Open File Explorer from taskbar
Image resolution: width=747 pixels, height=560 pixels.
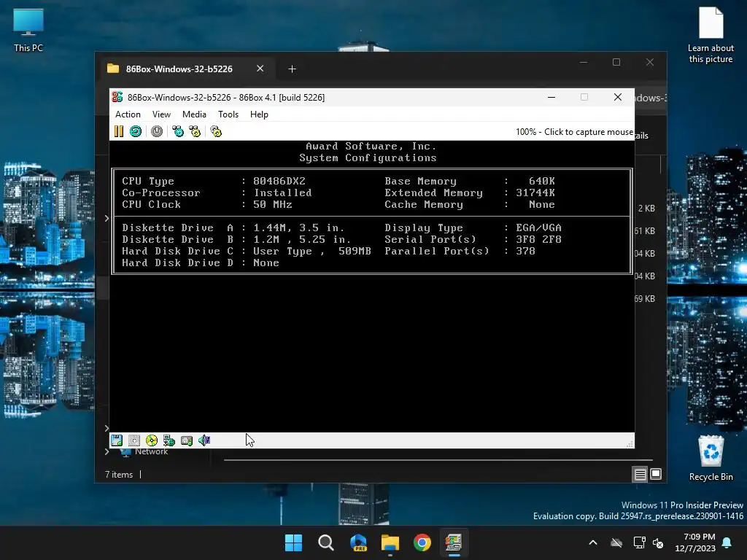pyautogui.click(x=390, y=542)
